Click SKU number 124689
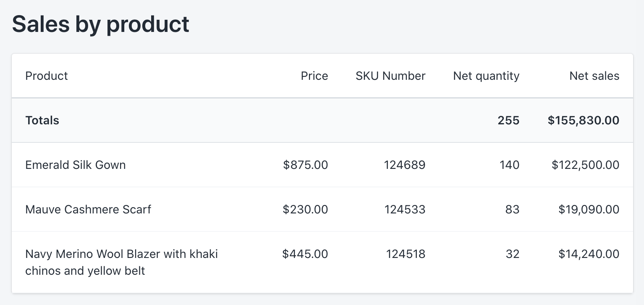 point(405,165)
